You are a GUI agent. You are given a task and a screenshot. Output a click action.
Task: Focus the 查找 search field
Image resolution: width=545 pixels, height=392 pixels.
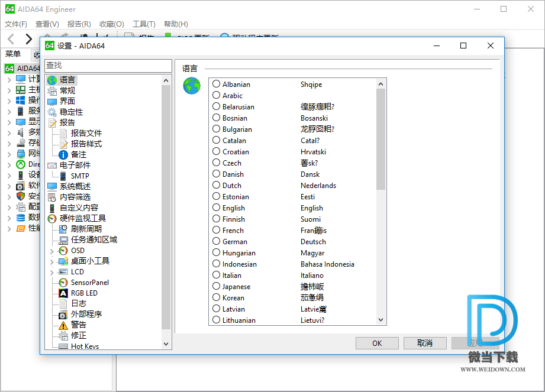[108, 66]
